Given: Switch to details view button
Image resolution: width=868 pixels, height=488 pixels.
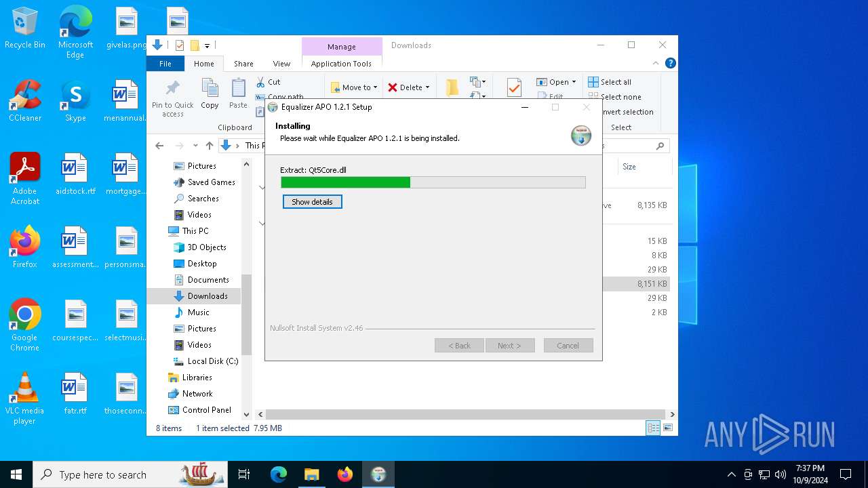Looking at the screenshot, I should tap(654, 428).
